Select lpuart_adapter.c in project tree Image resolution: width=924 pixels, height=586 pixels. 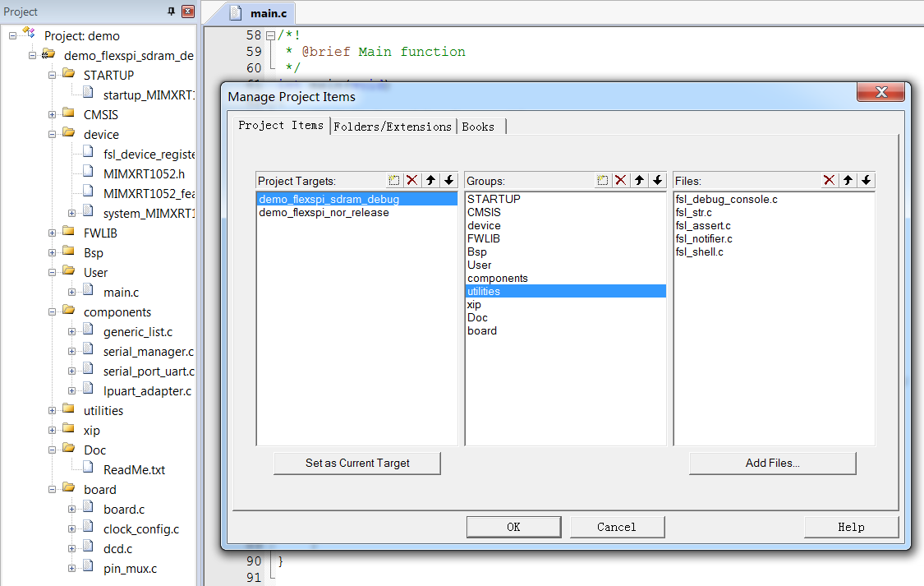pyautogui.click(x=147, y=391)
